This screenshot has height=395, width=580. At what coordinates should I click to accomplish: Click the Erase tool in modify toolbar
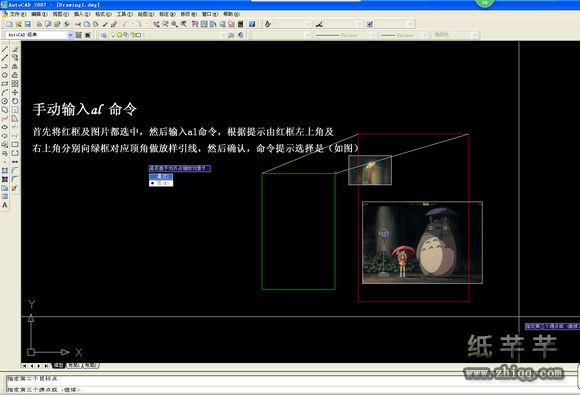click(x=15, y=49)
